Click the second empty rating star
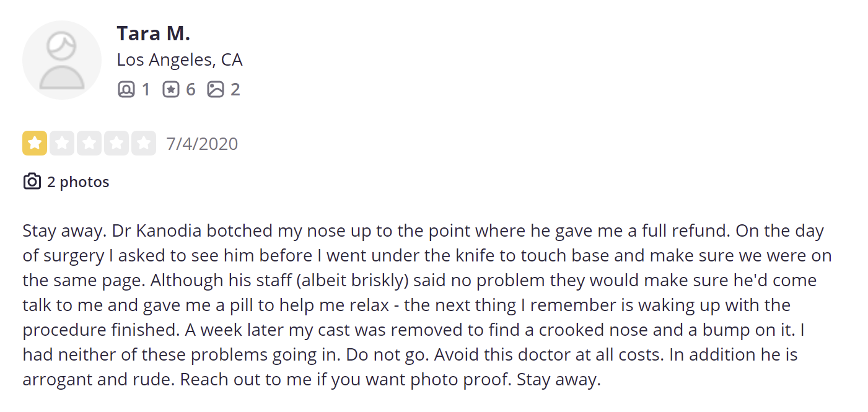 [62, 144]
